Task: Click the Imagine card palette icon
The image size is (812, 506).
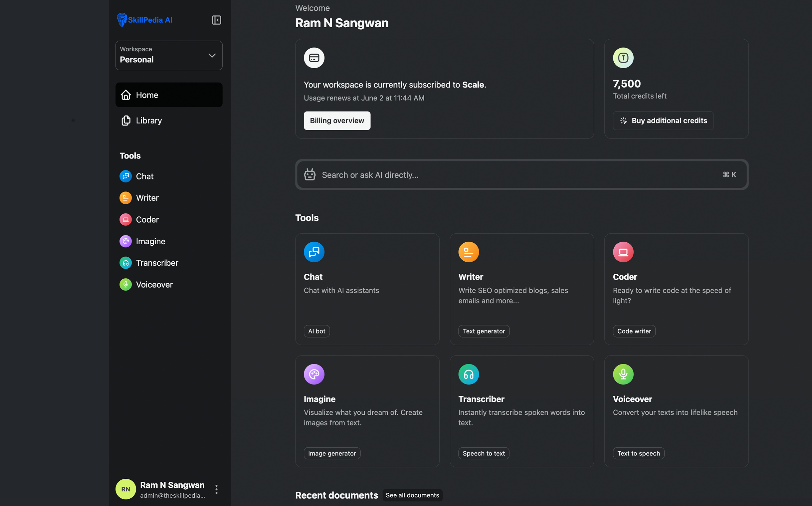Action: pos(314,374)
